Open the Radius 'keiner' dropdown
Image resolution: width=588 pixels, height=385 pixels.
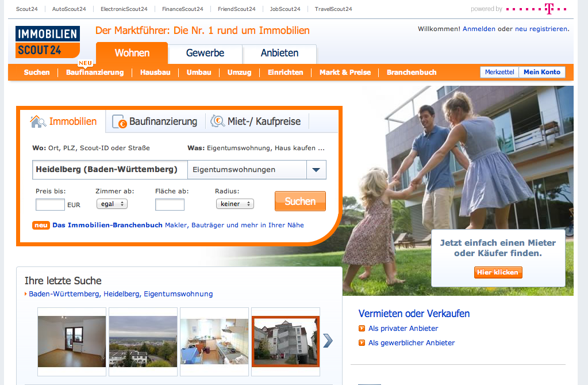(x=235, y=204)
